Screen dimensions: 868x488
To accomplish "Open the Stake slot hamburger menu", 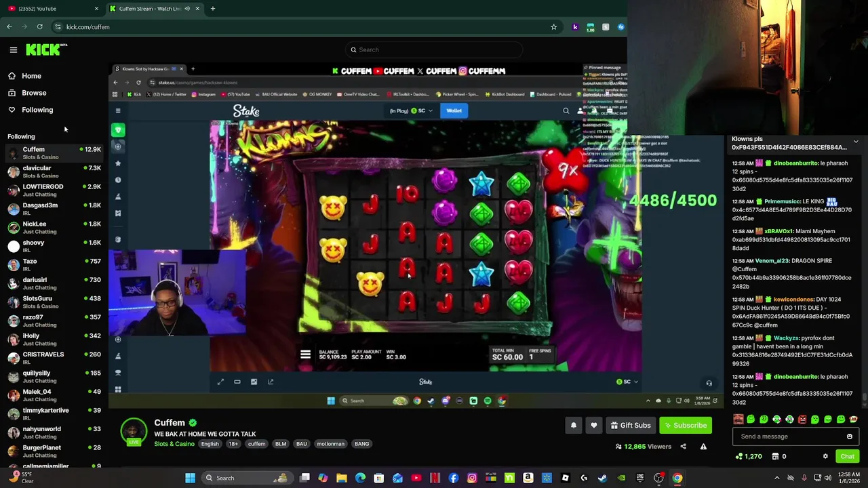I will (305, 354).
